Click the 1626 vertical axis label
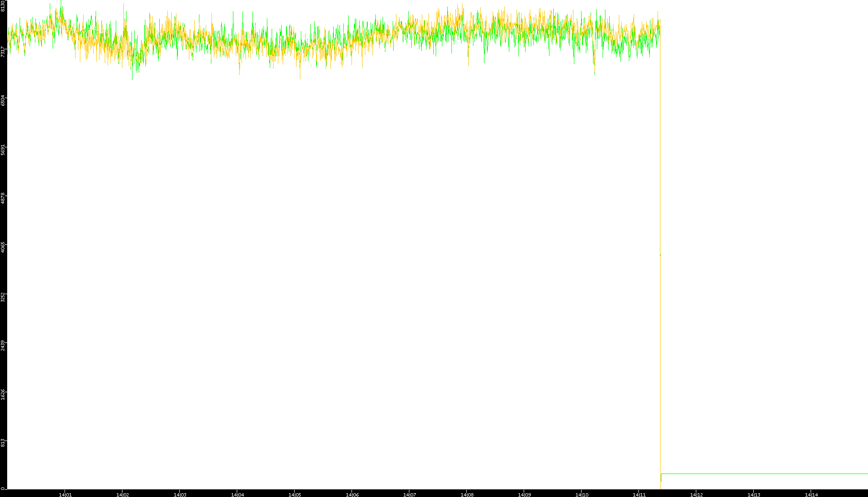The width and height of the screenshot is (868, 497). click(3, 394)
